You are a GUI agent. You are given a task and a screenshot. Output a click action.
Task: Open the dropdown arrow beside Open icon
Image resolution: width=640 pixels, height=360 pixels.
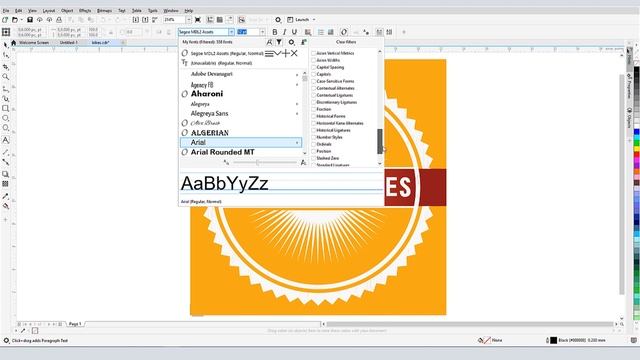pos(21,20)
